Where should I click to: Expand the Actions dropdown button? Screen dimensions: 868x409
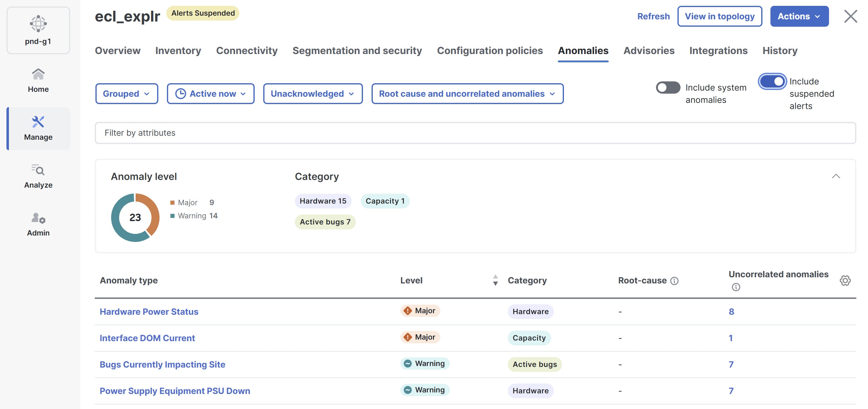click(799, 16)
